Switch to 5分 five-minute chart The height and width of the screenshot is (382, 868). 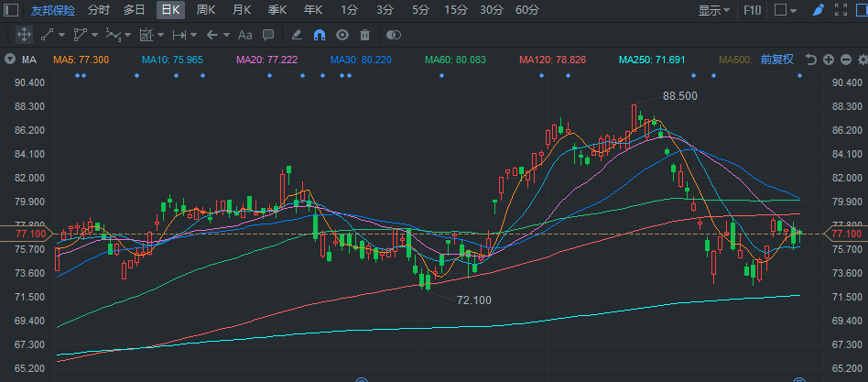(x=420, y=10)
